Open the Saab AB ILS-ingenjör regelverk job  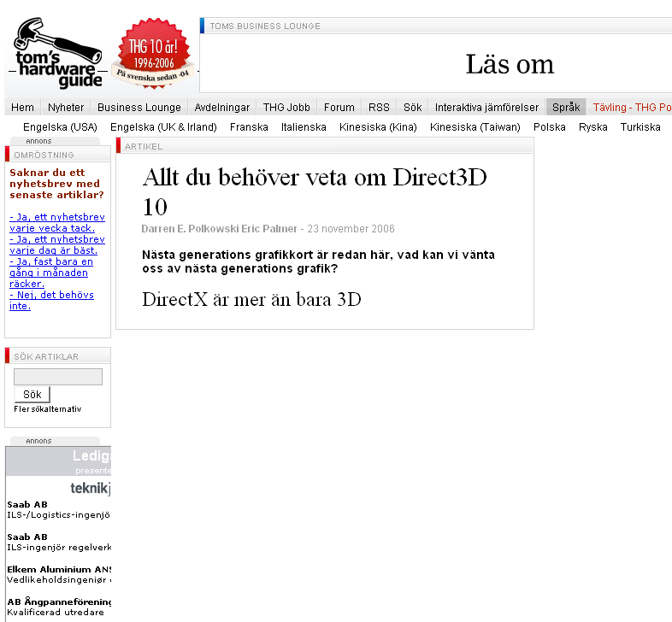pos(59,543)
